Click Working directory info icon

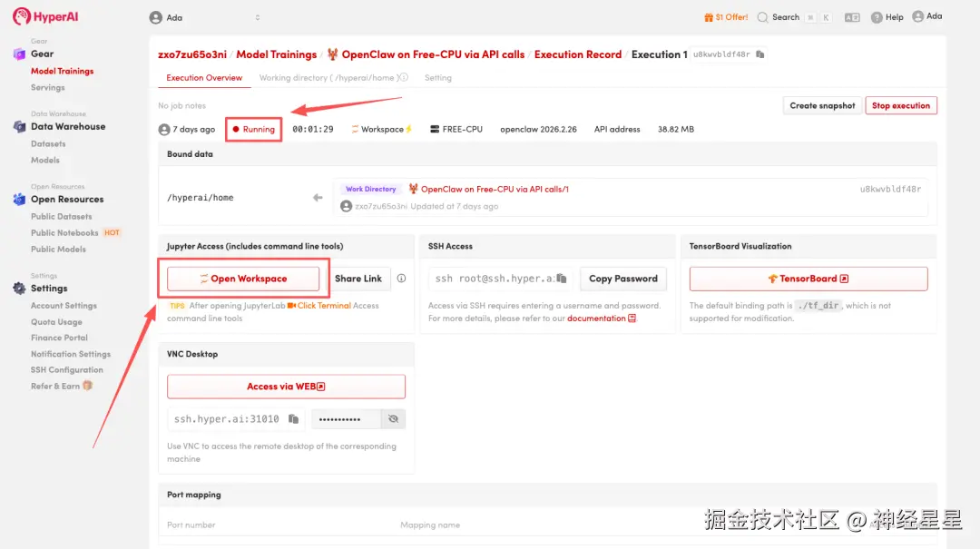(405, 77)
